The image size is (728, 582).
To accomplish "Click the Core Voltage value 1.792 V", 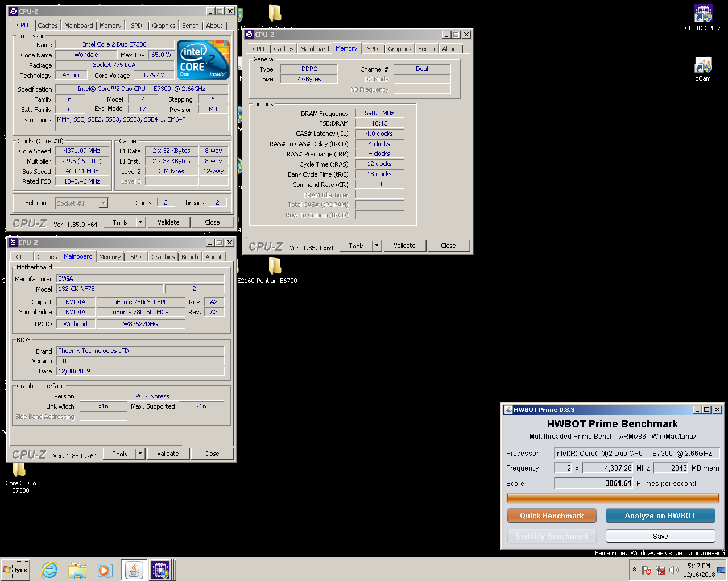I will tap(154, 75).
